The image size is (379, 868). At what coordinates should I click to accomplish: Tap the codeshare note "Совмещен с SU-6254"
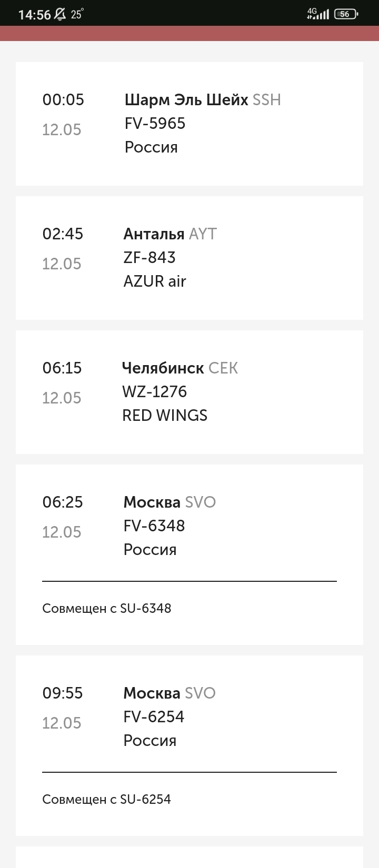point(107,800)
